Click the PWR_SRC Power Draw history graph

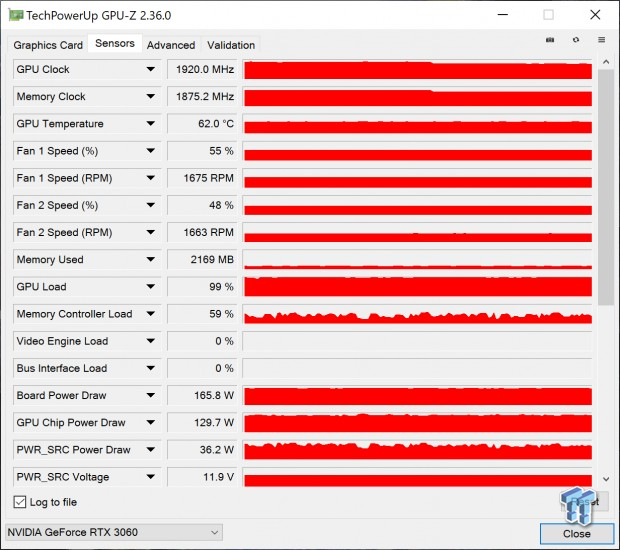418,450
